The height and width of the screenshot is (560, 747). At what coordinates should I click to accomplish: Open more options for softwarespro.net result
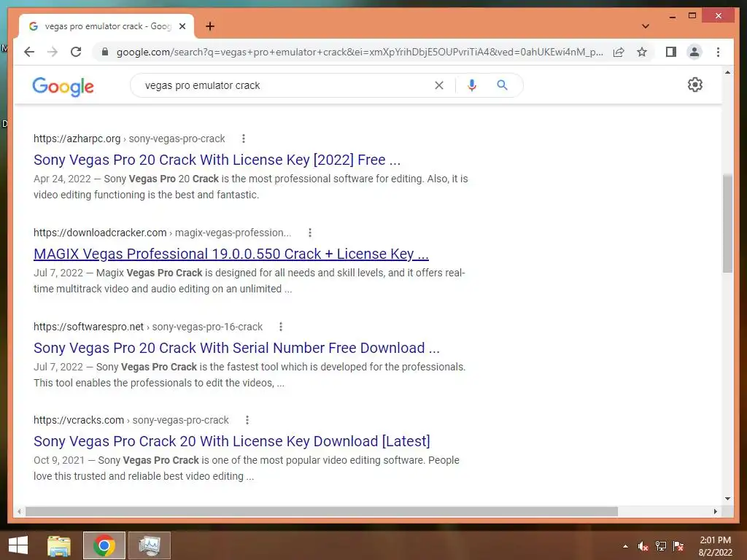(281, 327)
